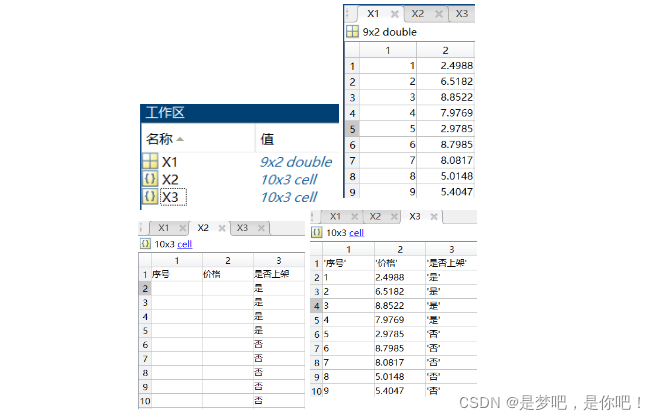Select 价格 cell in X2 editor
Screen dimensions: 655x420
click(228, 274)
